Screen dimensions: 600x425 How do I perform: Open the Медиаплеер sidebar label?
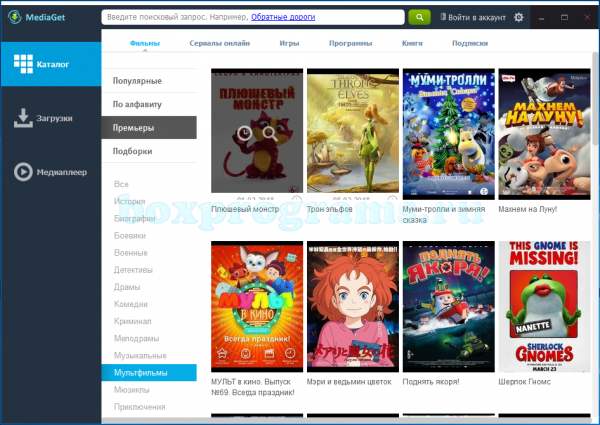[x=62, y=172]
